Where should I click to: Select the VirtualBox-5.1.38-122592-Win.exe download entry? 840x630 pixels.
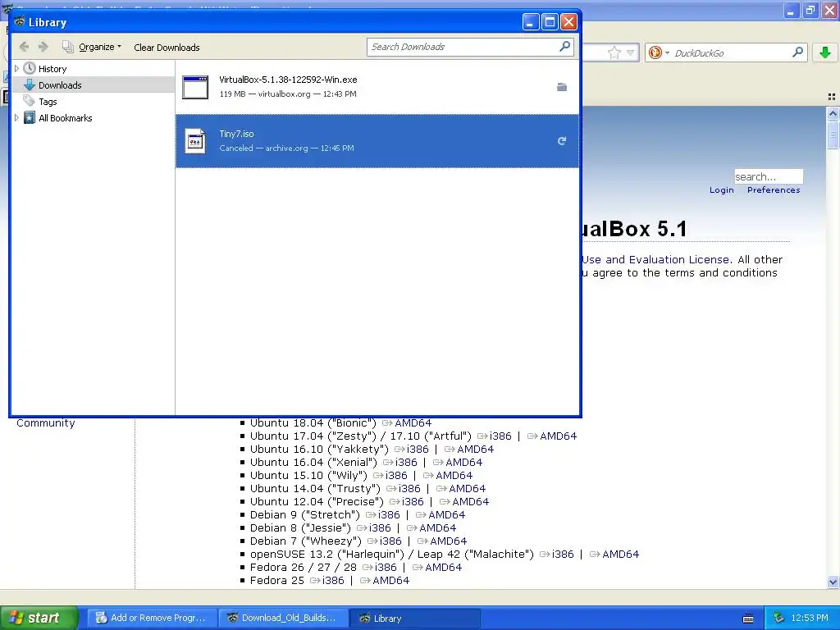point(377,87)
